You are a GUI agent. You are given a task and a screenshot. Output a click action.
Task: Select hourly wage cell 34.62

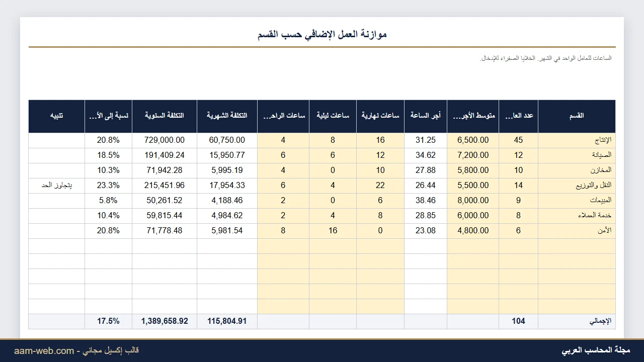[x=426, y=155]
